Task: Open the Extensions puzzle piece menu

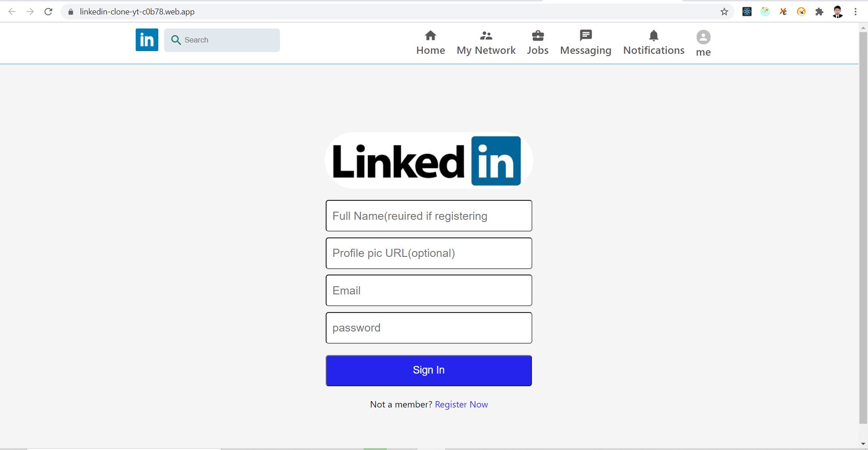Action: coord(819,12)
